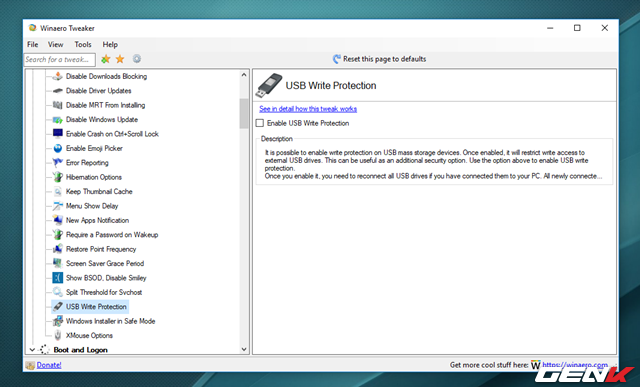Open the View menu

click(x=56, y=44)
